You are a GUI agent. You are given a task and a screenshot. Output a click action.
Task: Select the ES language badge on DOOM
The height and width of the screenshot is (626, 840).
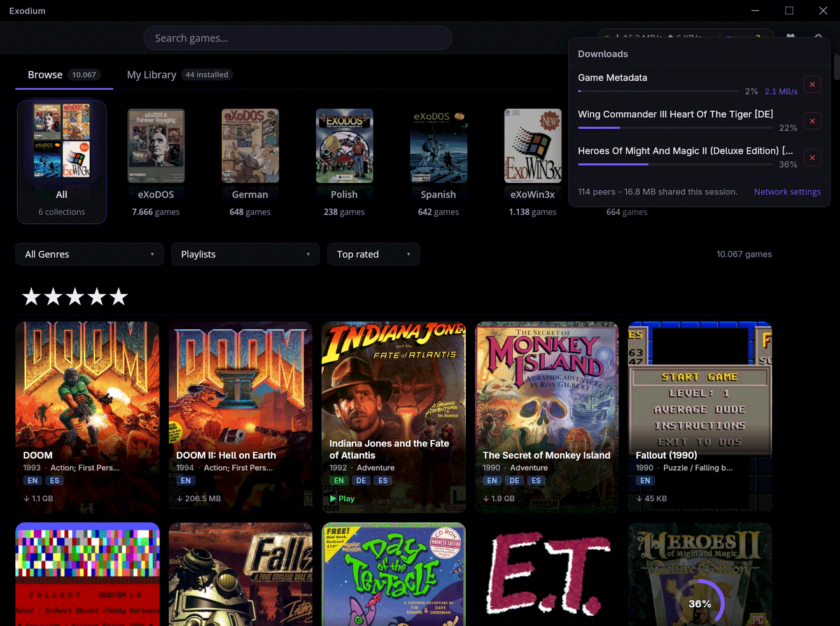pos(55,481)
